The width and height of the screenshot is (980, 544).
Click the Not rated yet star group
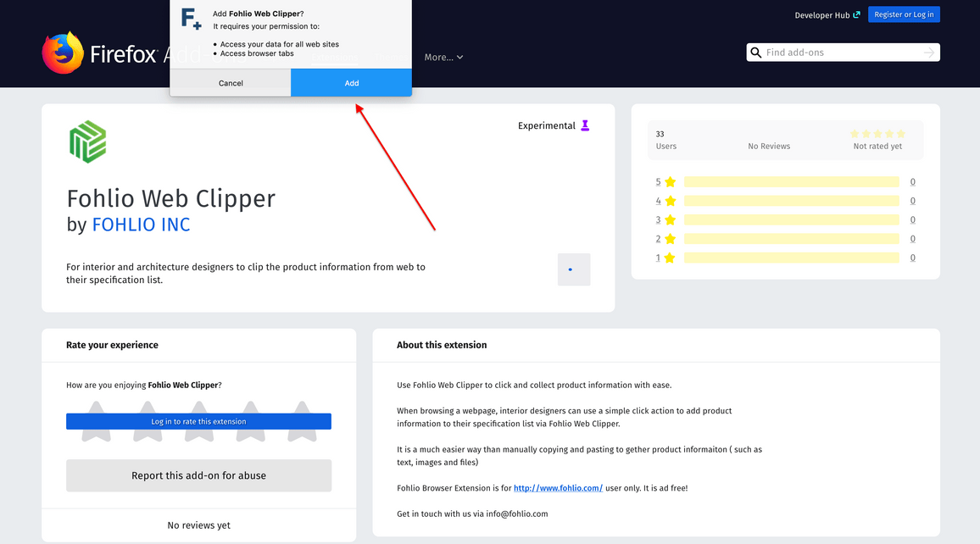pyautogui.click(x=877, y=134)
